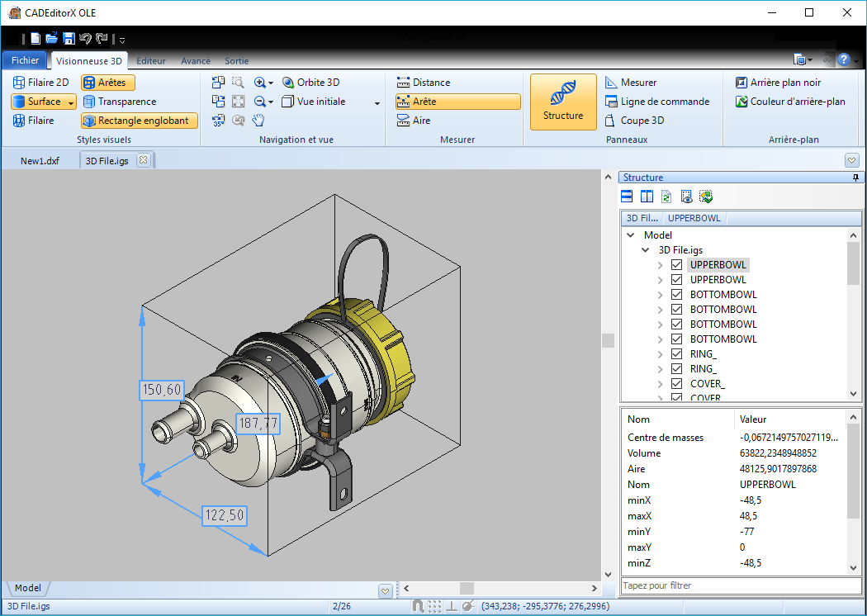Click the Undo icon in quick access toolbar
The image size is (867, 616).
point(85,38)
